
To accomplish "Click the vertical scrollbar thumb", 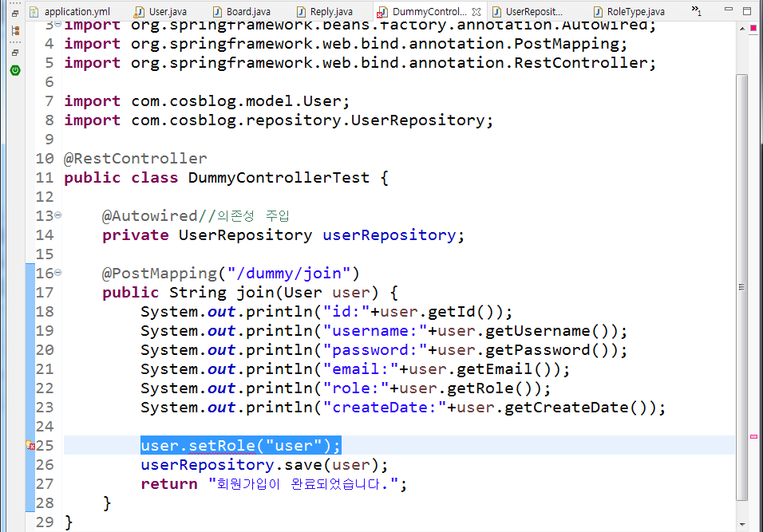I will point(741,287).
